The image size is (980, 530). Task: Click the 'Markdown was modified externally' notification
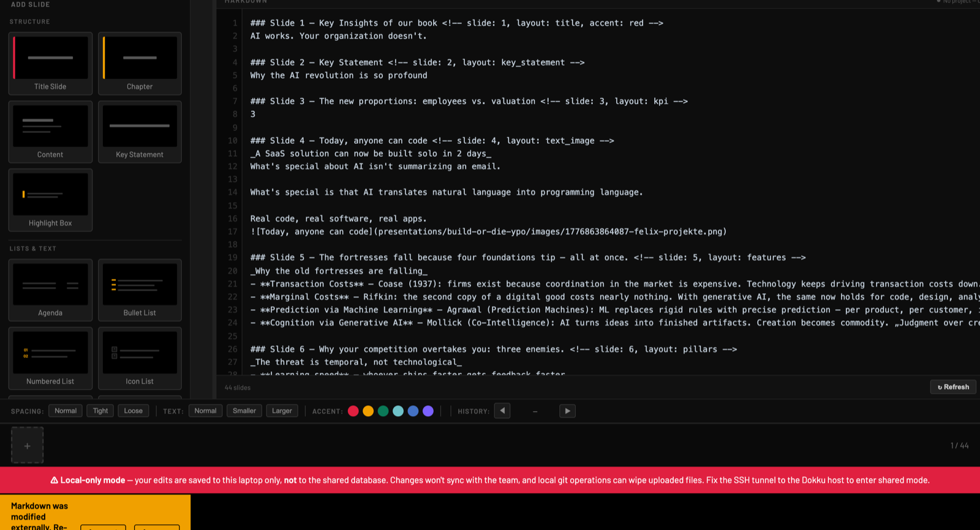(95, 512)
